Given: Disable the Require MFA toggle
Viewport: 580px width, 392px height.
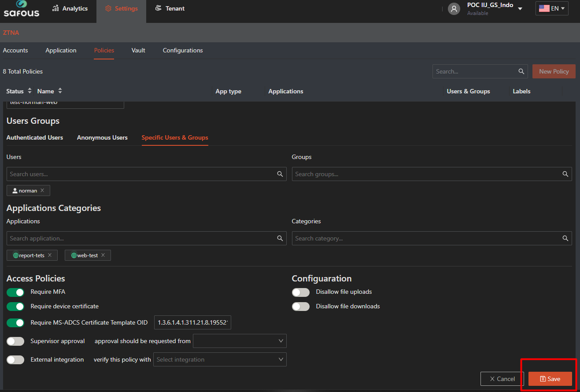Looking at the screenshot, I should [x=15, y=292].
